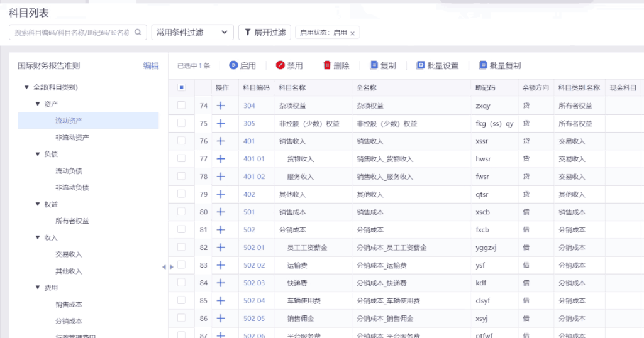
Task: Select 流动资产 in the category tree
Action: 88,121
